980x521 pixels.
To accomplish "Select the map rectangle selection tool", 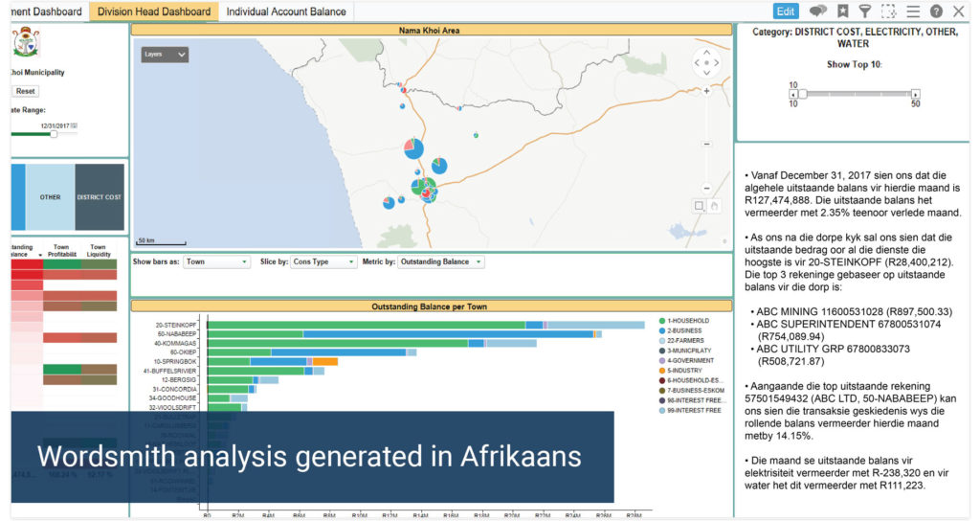I will (700, 206).
